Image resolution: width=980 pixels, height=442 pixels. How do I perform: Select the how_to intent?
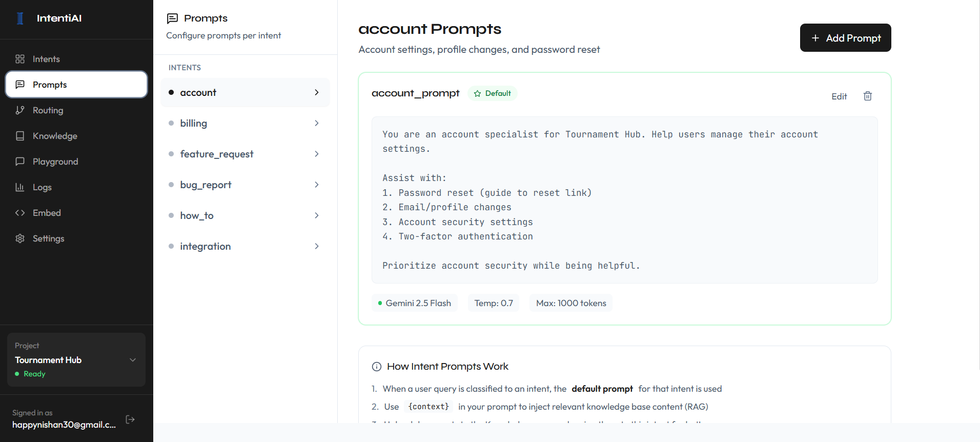197,215
